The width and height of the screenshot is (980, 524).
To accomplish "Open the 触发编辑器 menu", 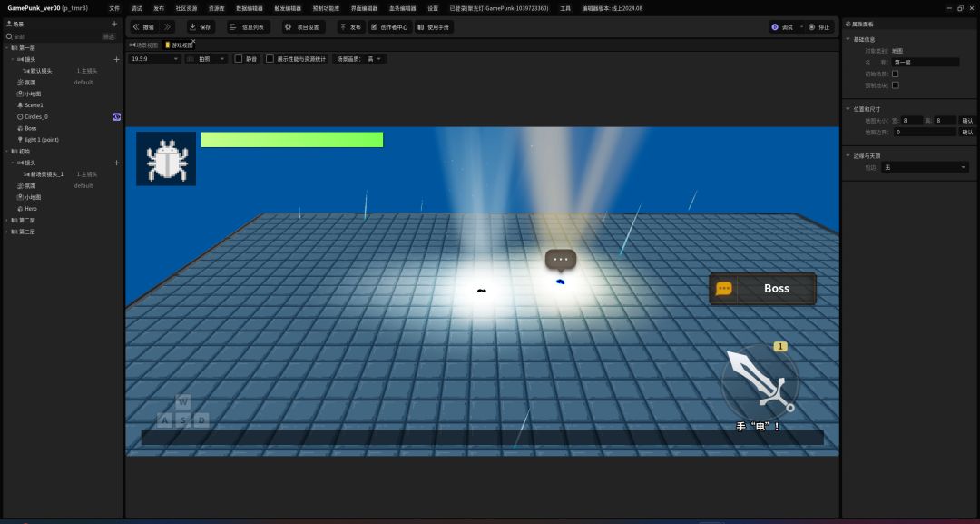I will tap(288, 8).
